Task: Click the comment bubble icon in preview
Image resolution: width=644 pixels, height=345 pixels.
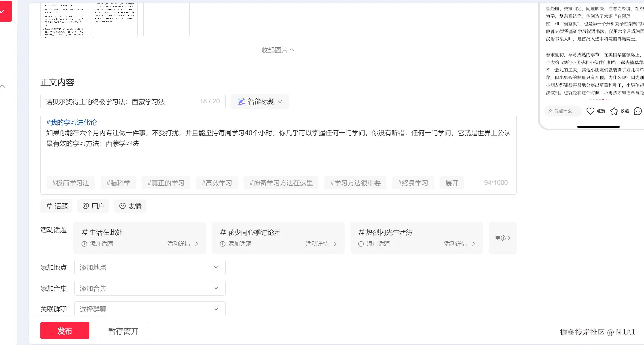Action: [x=637, y=111]
